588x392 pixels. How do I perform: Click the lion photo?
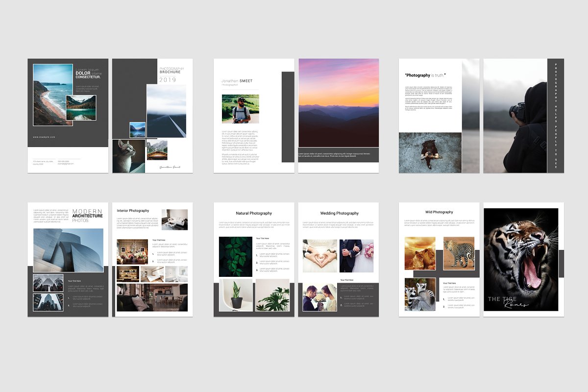(420, 253)
